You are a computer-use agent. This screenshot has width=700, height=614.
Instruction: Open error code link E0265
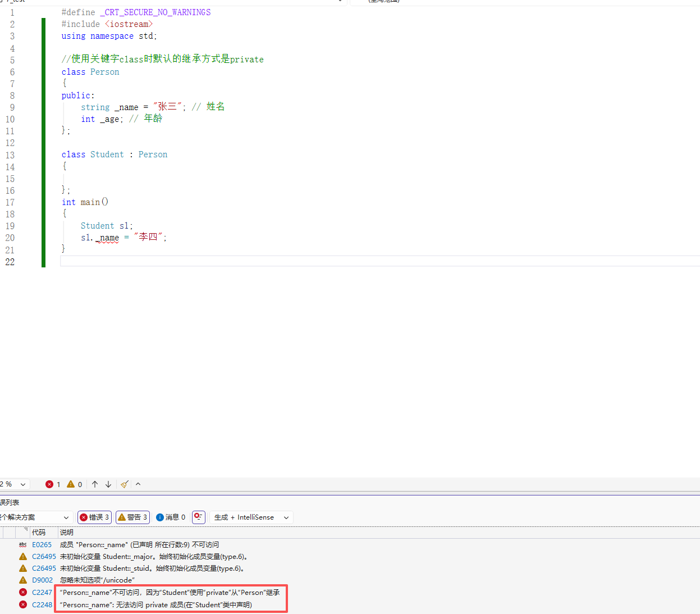click(x=42, y=545)
